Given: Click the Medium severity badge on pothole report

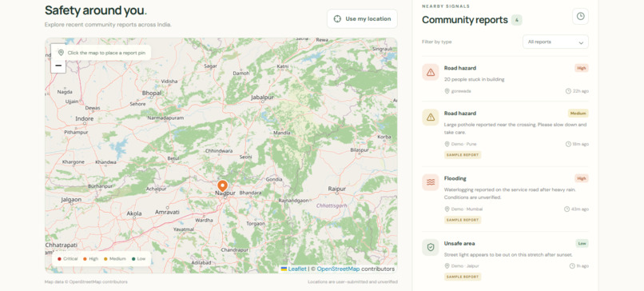Looking at the screenshot, I should click(578, 114).
